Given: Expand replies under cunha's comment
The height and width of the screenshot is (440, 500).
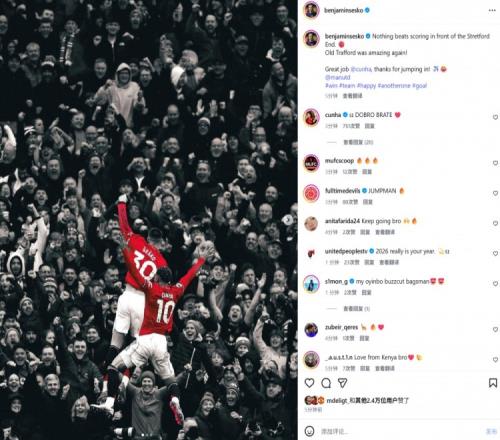Looking at the screenshot, I should [x=358, y=142].
